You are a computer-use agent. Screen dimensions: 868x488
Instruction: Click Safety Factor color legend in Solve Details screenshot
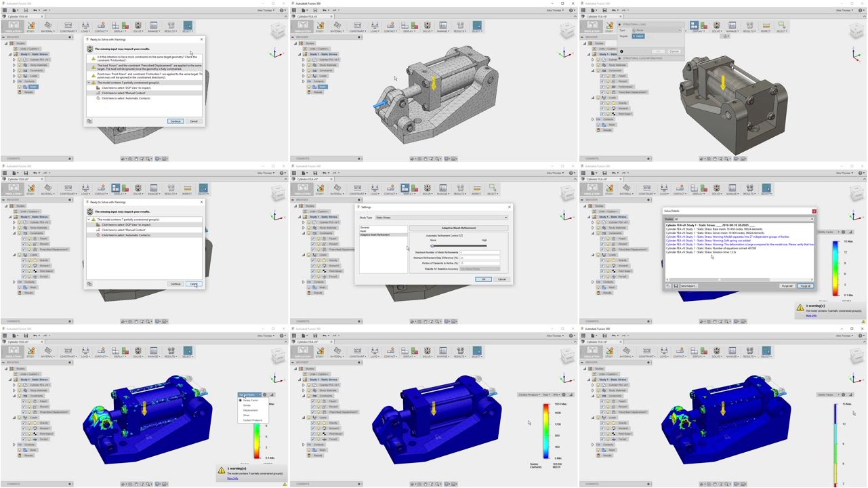pos(835,268)
